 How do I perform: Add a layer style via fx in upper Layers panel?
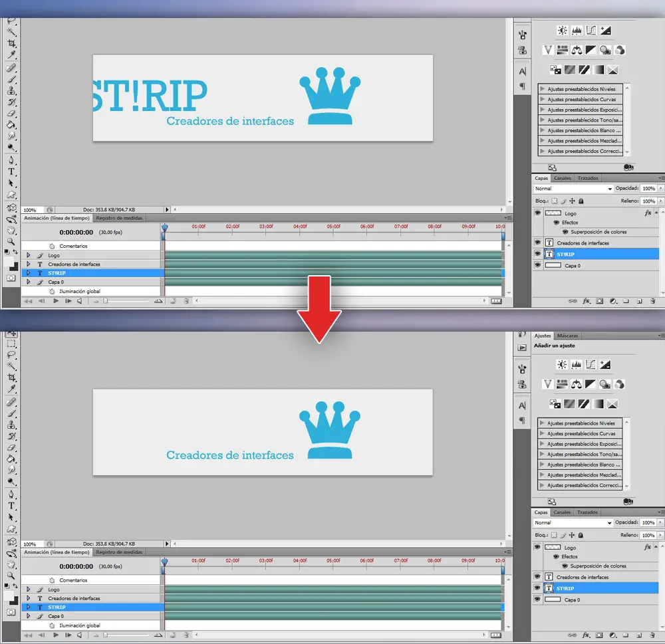coord(586,301)
